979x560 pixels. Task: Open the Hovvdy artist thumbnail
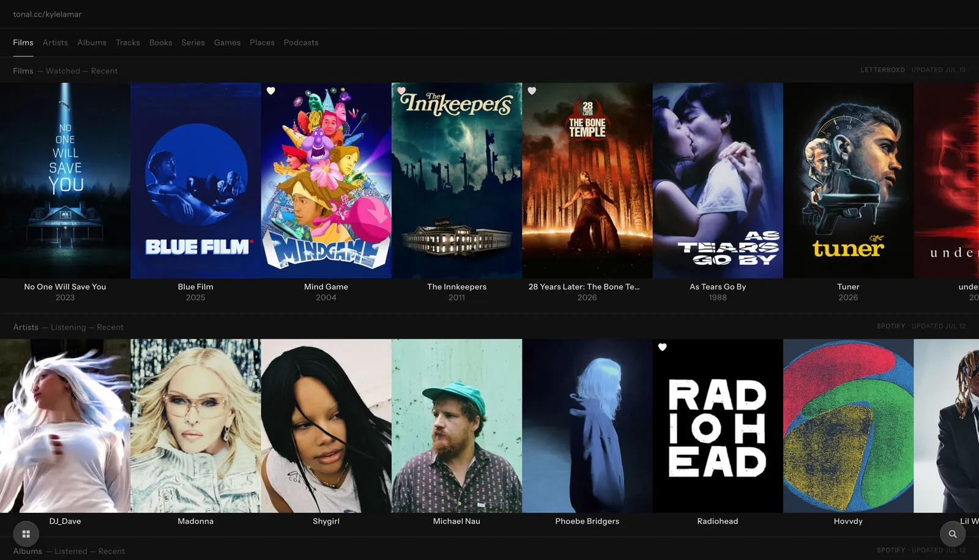click(x=848, y=426)
